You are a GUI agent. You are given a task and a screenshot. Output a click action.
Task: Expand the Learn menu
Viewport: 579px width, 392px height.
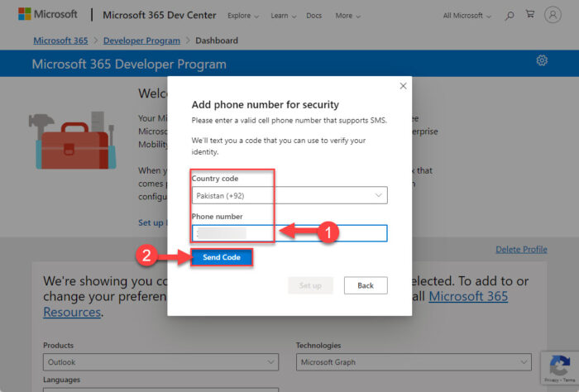click(283, 16)
